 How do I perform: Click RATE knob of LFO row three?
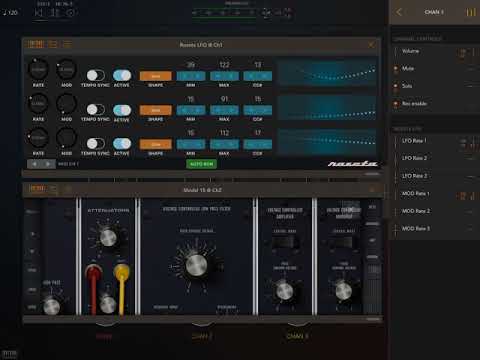tap(38, 138)
